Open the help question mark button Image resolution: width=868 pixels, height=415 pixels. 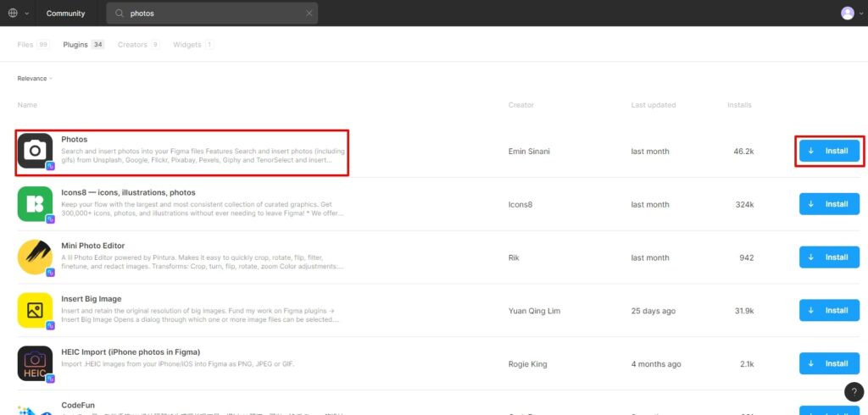pyautogui.click(x=854, y=392)
